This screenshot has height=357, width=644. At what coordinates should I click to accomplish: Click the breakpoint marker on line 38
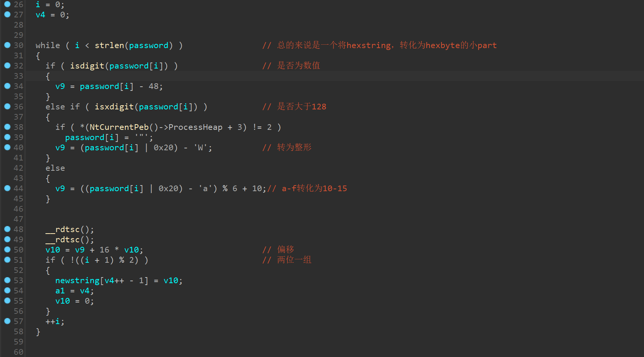click(7, 127)
